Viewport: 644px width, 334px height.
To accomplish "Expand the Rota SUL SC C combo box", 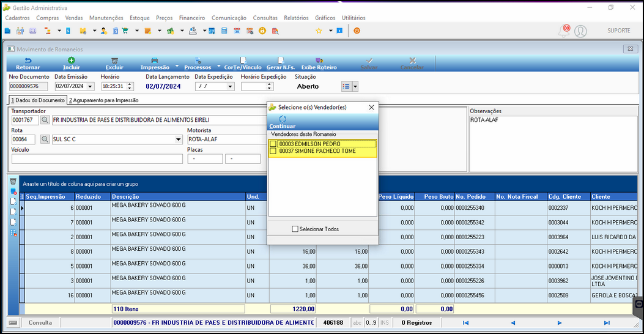I will click(x=178, y=139).
